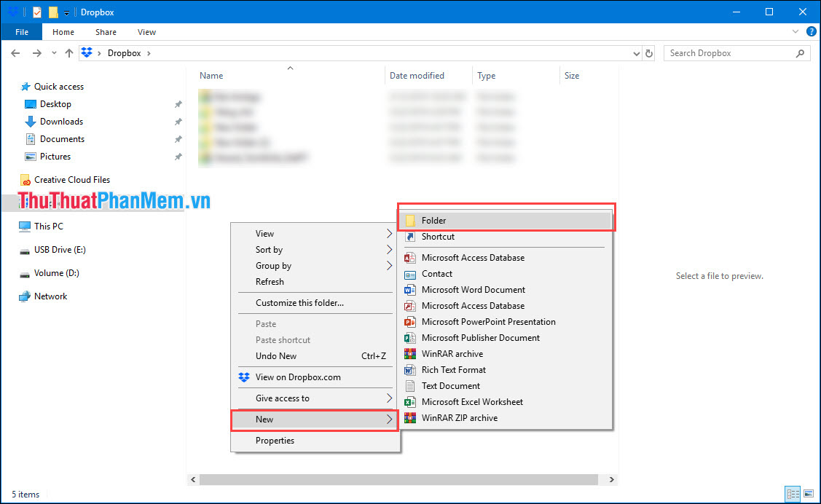Expand the ribbon with the chevron

pos(796,31)
